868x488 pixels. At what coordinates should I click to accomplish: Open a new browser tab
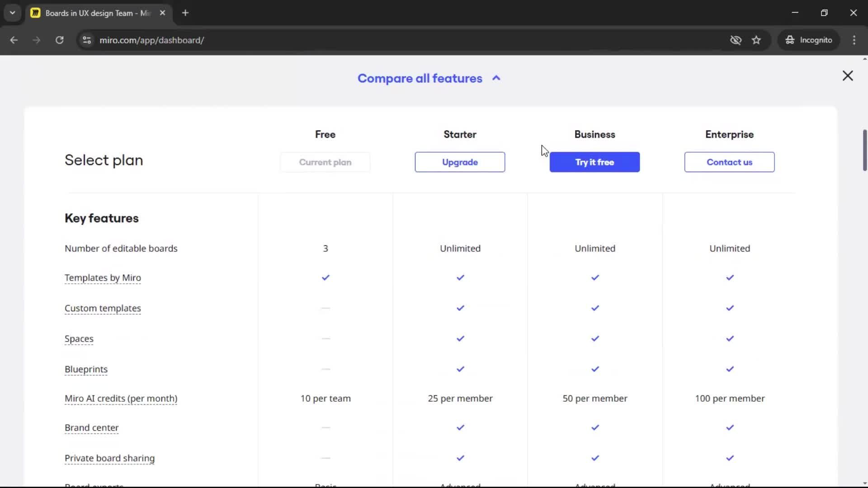[185, 13]
